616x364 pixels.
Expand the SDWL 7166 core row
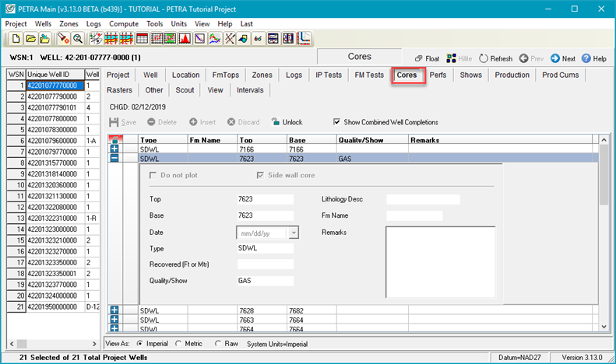114,148
